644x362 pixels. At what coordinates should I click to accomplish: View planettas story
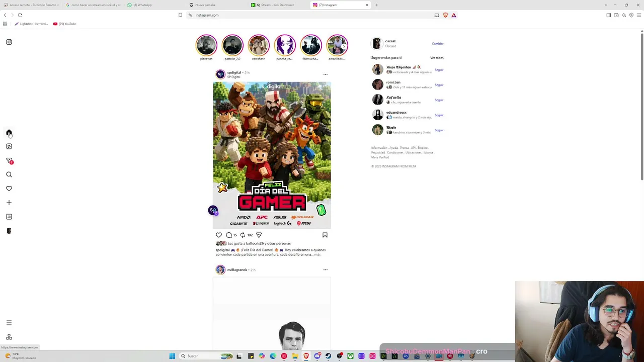coord(206,45)
